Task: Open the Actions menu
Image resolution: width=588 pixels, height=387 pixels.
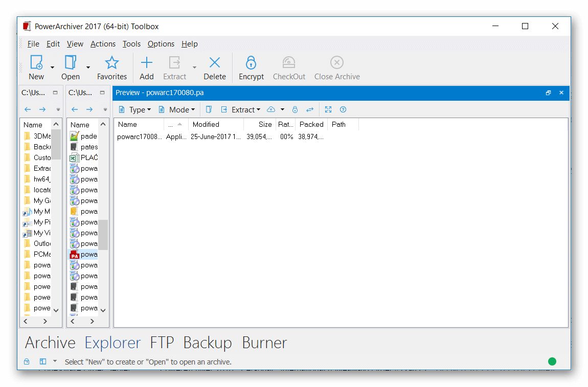Action: 103,44
